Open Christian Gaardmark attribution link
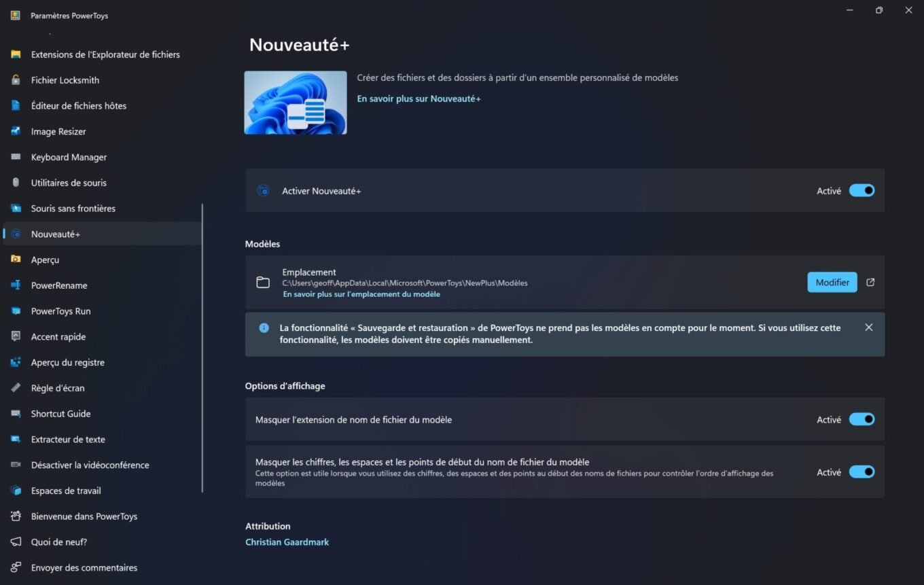924x585 pixels. click(x=287, y=542)
